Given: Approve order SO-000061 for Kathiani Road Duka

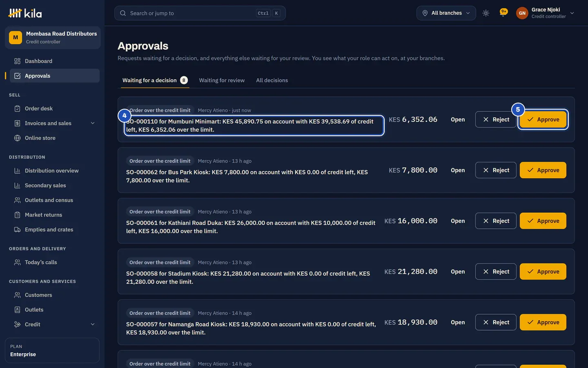Looking at the screenshot, I should point(543,221).
